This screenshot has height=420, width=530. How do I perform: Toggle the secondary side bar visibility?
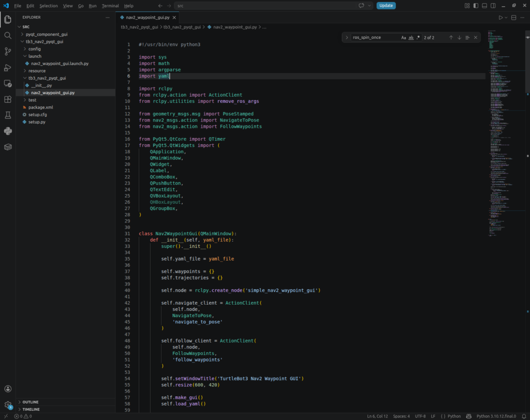pyautogui.click(x=493, y=6)
